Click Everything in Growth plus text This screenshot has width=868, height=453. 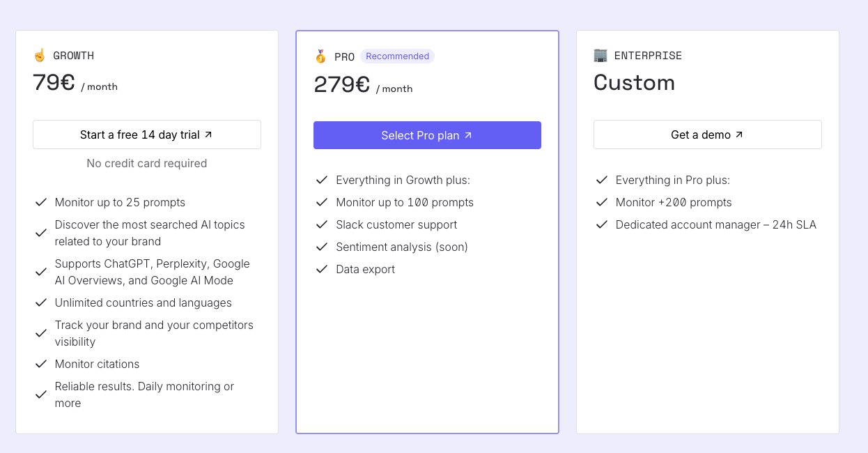403,180
